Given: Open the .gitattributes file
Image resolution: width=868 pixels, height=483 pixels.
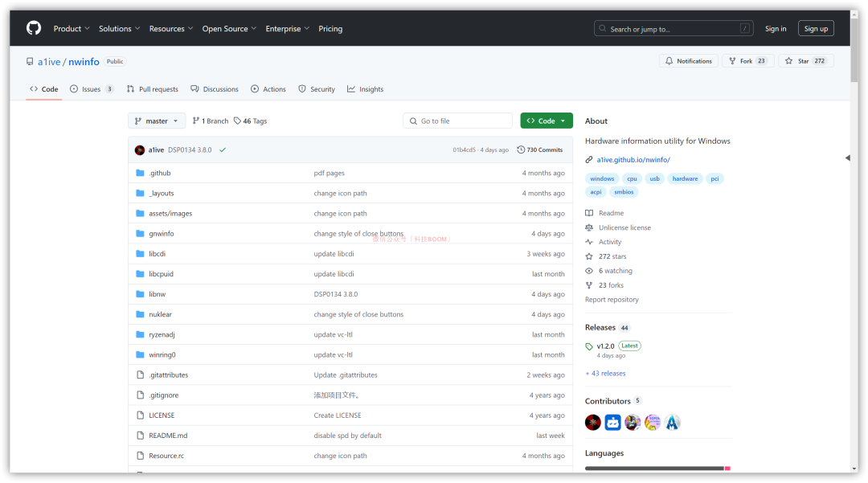Looking at the screenshot, I should pos(168,375).
